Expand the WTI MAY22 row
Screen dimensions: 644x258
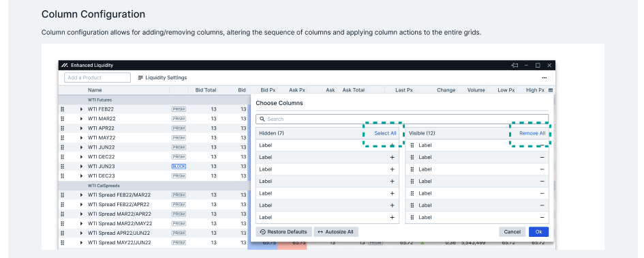81,138
